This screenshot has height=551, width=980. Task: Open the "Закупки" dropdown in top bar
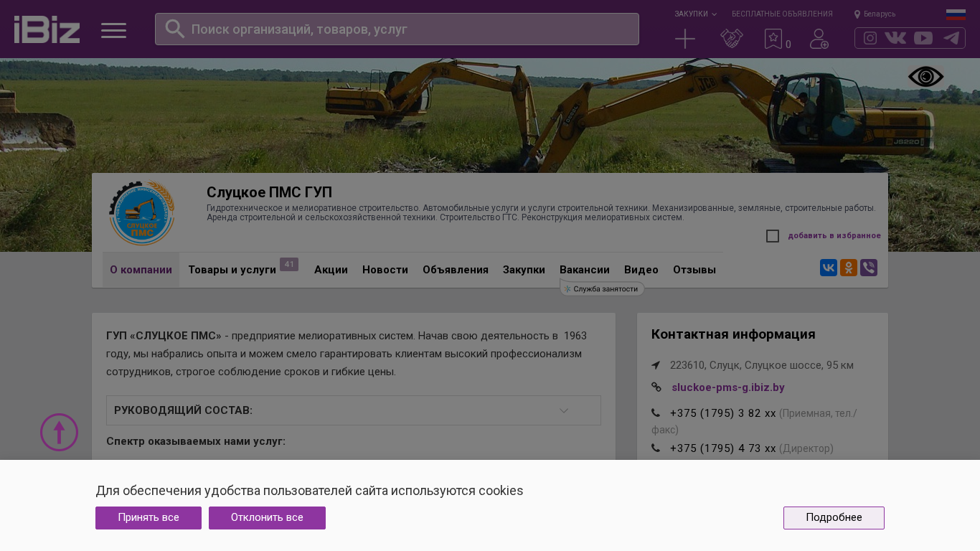pyautogui.click(x=694, y=14)
